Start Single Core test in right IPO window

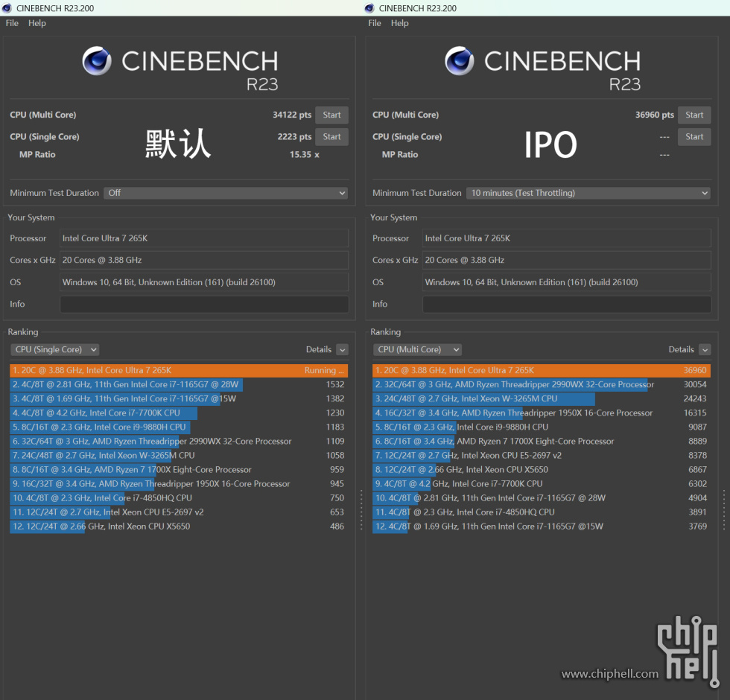tap(694, 137)
